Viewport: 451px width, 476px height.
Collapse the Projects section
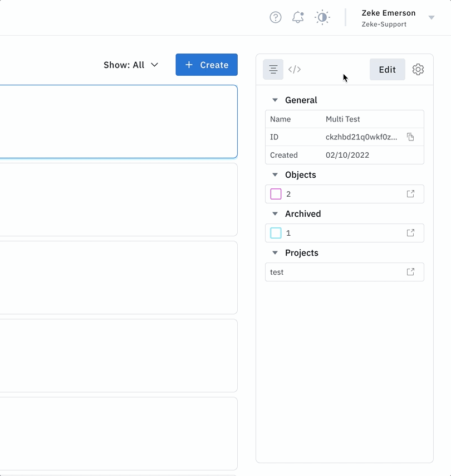click(x=275, y=252)
